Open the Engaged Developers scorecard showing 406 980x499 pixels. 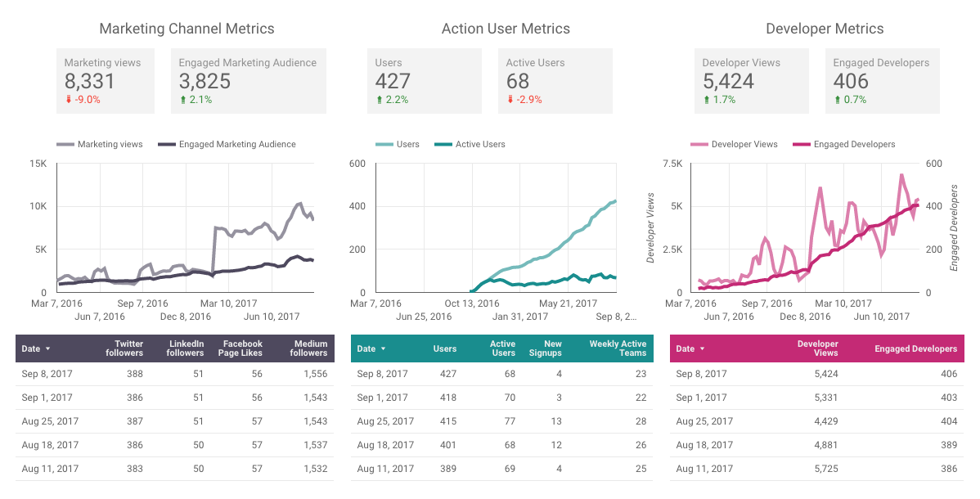click(882, 80)
